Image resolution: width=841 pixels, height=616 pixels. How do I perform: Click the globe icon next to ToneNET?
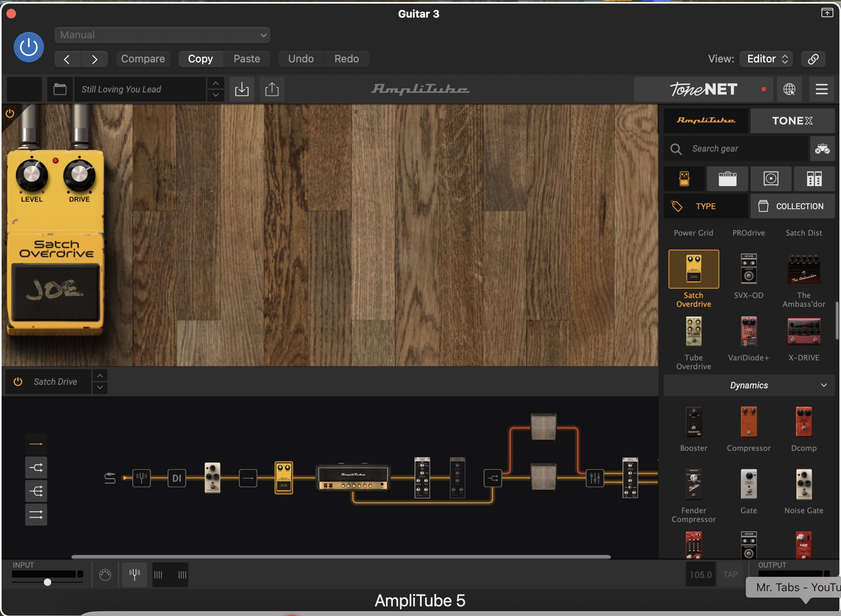coord(789,89)
